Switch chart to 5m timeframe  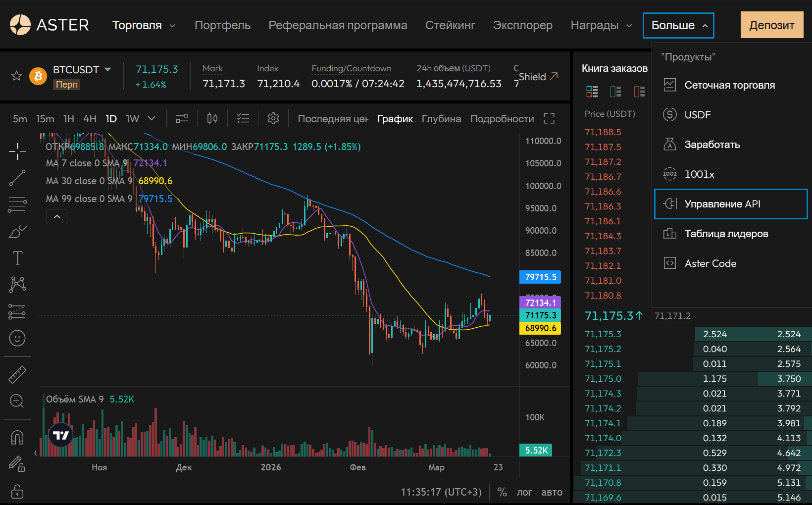(x=20, y=119)
